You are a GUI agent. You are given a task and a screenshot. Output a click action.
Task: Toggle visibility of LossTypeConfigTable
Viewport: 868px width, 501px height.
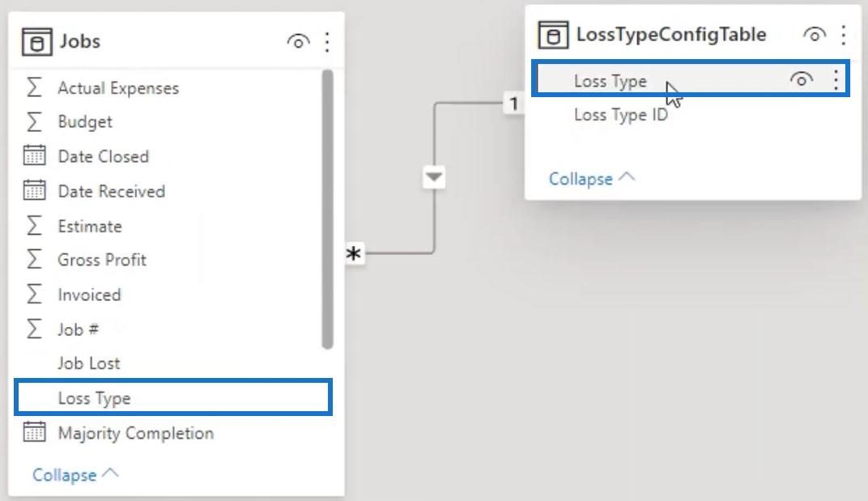point(815,34)
